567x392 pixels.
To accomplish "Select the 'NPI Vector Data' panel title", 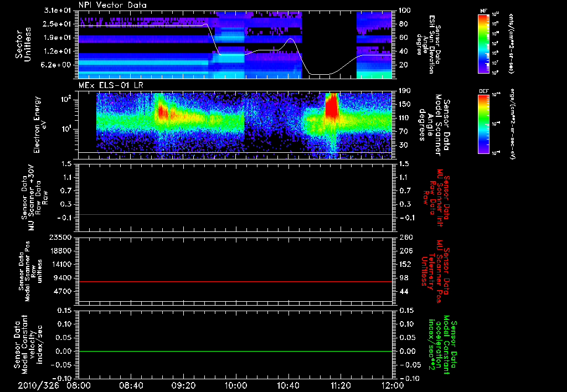I will point(113,5).
